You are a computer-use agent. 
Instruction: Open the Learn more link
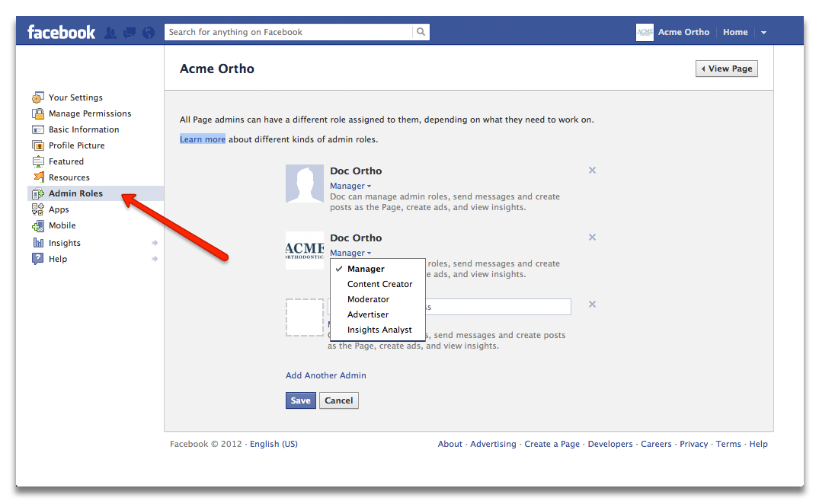tap(203, 139)
